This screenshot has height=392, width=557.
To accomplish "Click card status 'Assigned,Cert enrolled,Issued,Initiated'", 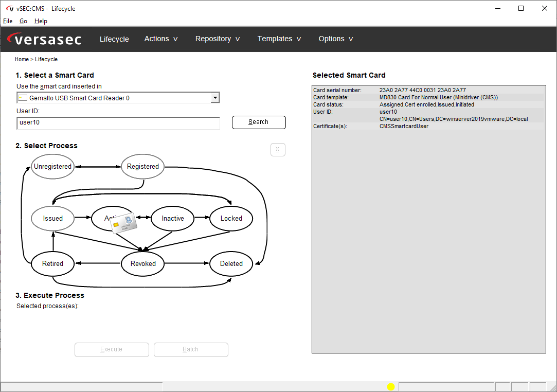I will click(427, 104).
